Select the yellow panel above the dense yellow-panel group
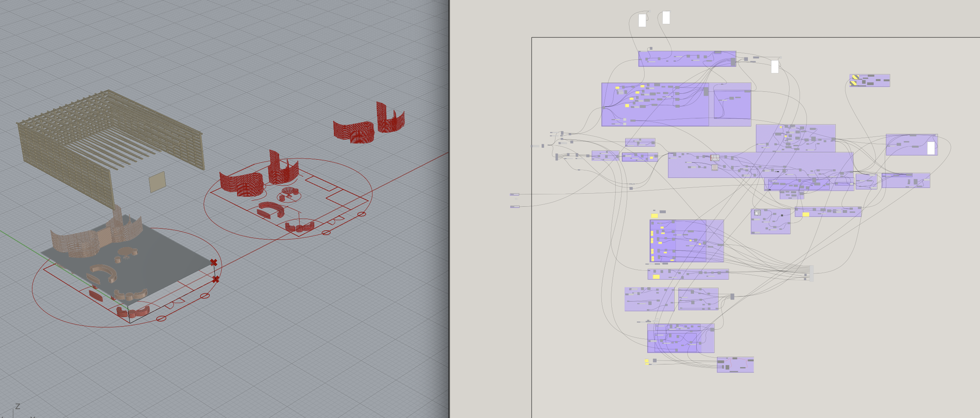 [x=654, y=216]
